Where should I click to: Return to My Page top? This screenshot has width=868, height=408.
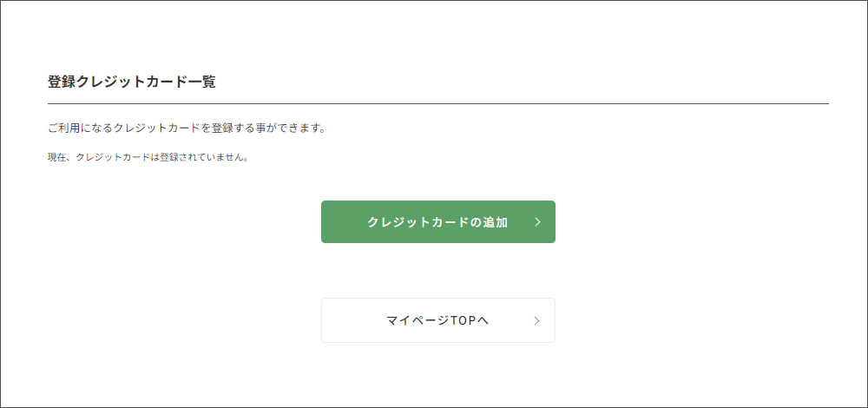tap(437, 320)
